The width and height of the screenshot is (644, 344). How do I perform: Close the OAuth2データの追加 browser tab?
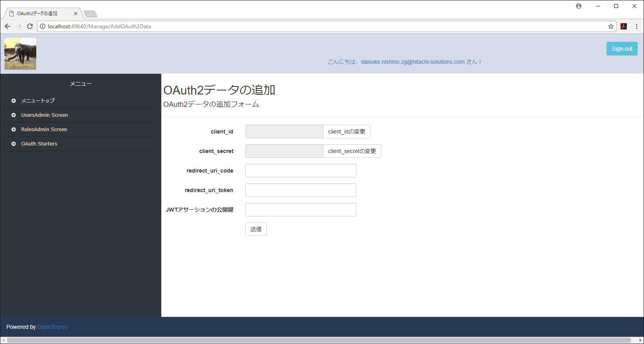click(76, 14)
